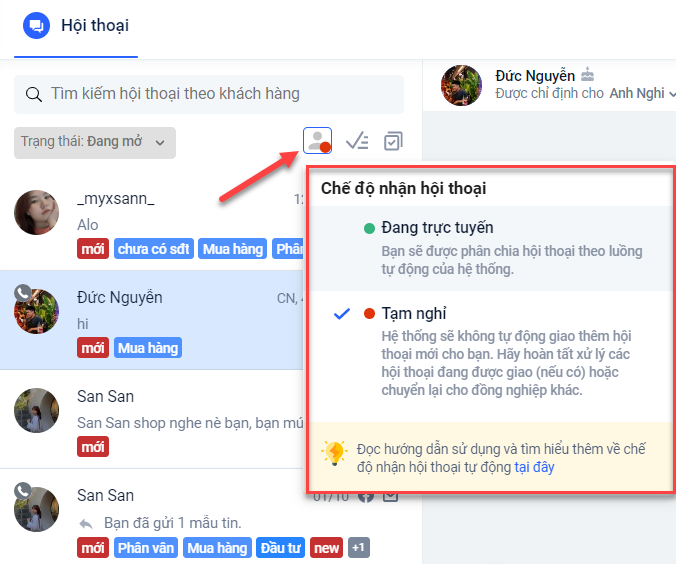Focus the Tìm kiếm hội thoại search field
The image size is (676, 564).
tap(209, 94)
